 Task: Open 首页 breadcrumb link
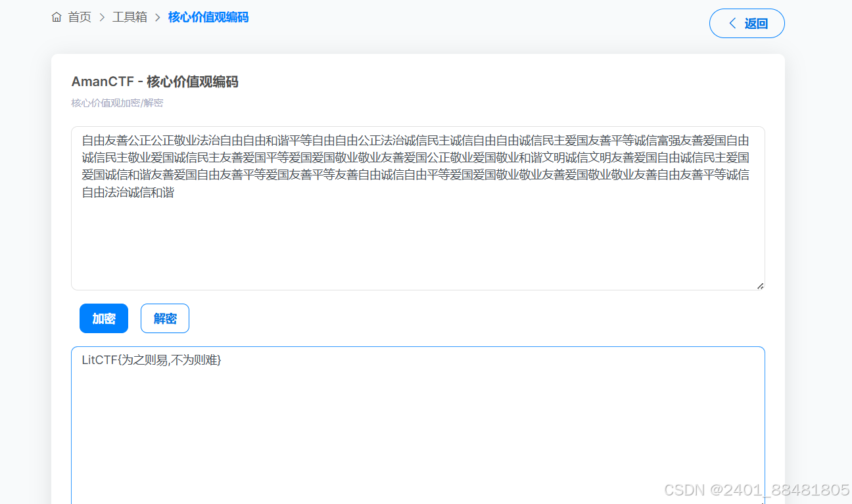(80, 17)
